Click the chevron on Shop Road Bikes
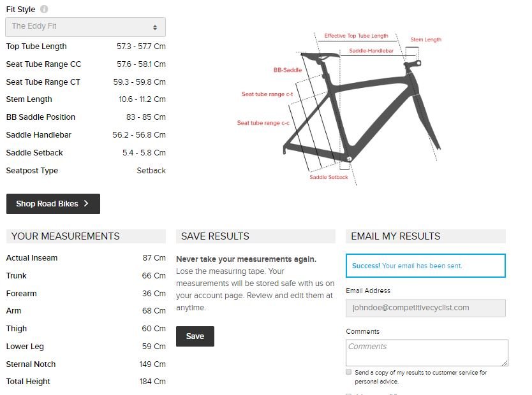 (86, 203)
